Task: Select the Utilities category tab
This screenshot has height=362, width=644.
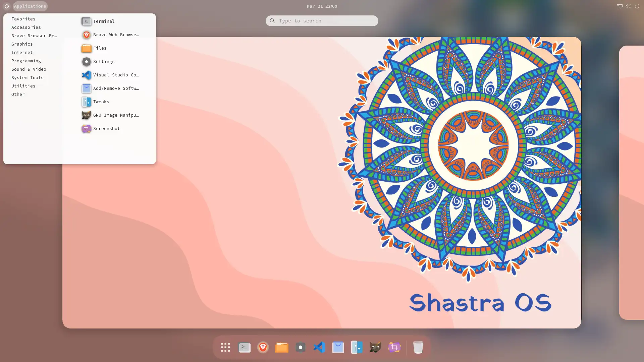Action: 23,86
